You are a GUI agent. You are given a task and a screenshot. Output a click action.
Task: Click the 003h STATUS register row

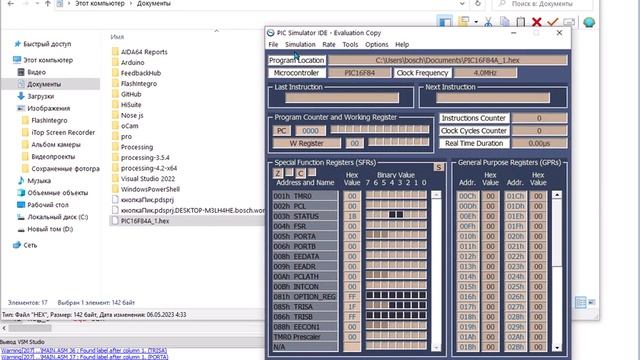305,216
